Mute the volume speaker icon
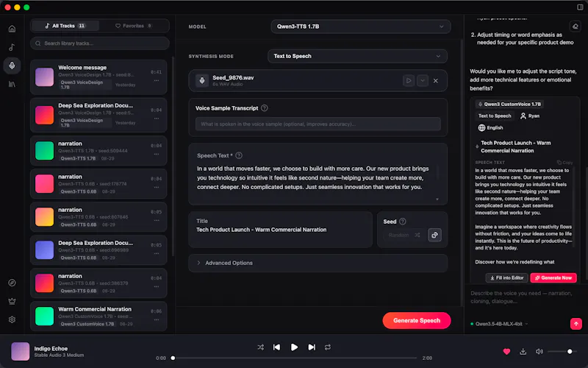 click(x=539, y=352)
